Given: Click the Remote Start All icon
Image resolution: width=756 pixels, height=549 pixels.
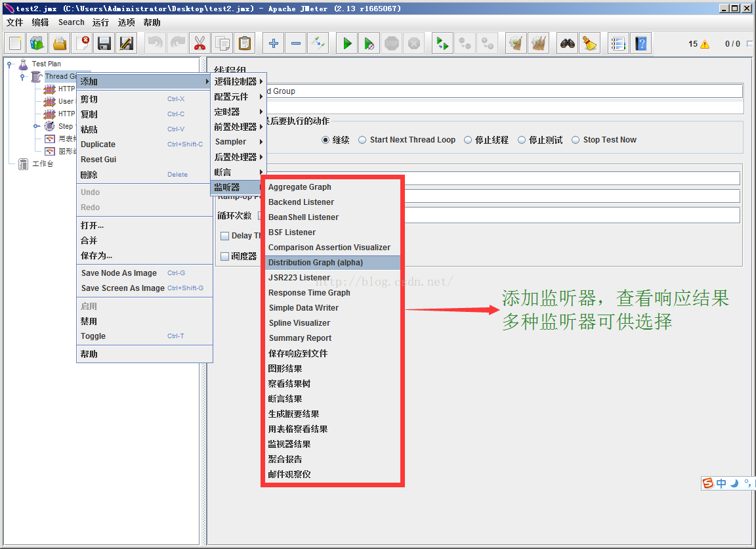Looking at the screenshot, I should 442,43.
